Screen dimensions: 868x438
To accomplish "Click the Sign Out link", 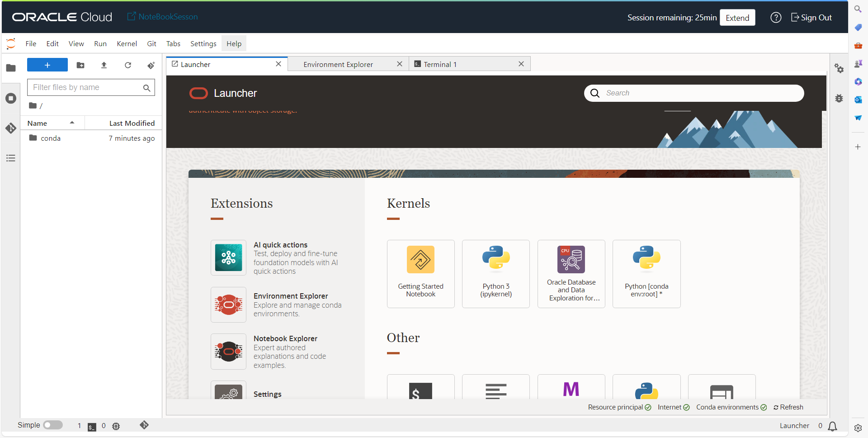I will 811,18.
